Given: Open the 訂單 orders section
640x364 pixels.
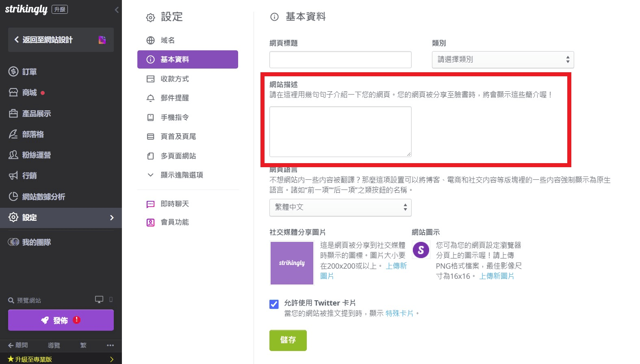Looking at the screenshot, I should click(x=29, y=72).
